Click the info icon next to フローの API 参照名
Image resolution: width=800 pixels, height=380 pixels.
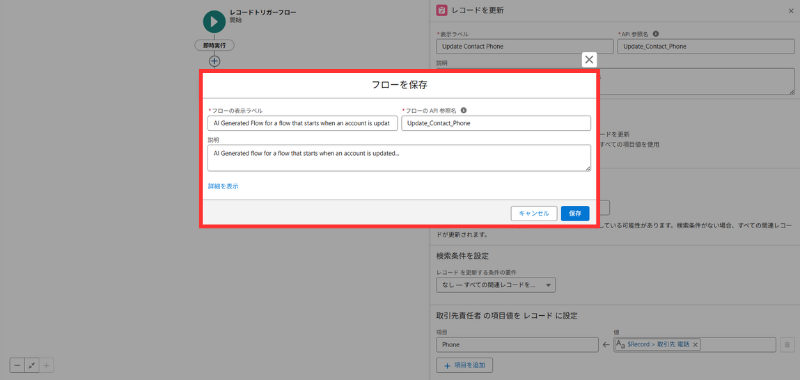click(464, 110)
